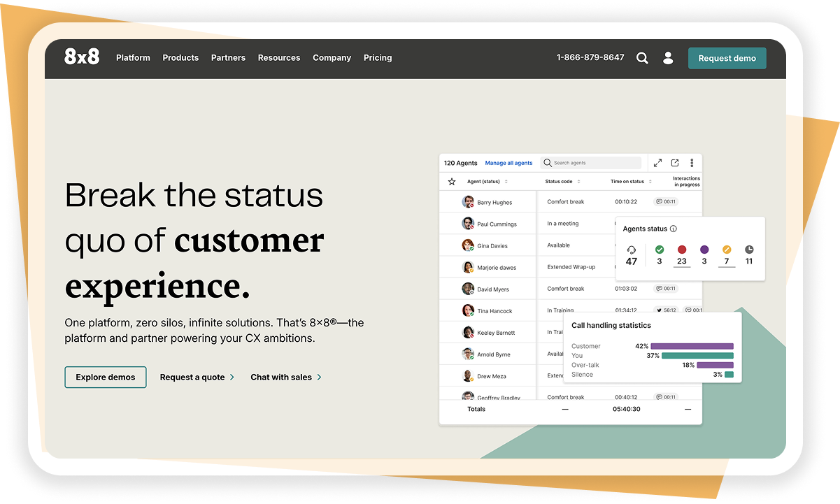The width and height of the screenshot is (840, 504).
Task: Click the Totals time 05:40:30
Action: 627,409
